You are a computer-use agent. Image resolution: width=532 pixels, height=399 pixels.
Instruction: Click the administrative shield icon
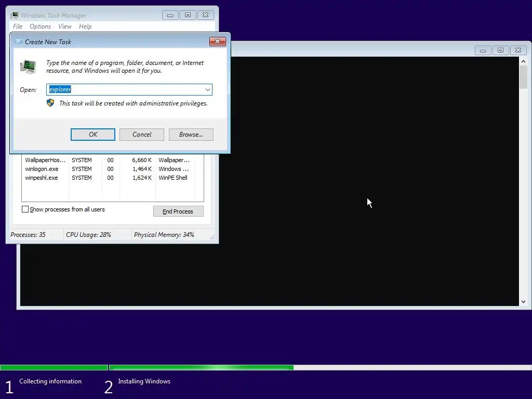click(50, 103)
